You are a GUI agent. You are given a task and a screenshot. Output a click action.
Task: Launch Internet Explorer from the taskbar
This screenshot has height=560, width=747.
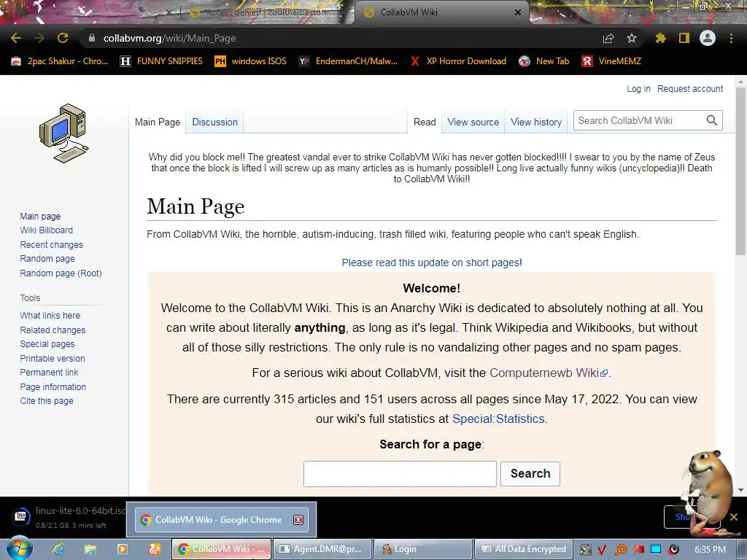[58, 549]
